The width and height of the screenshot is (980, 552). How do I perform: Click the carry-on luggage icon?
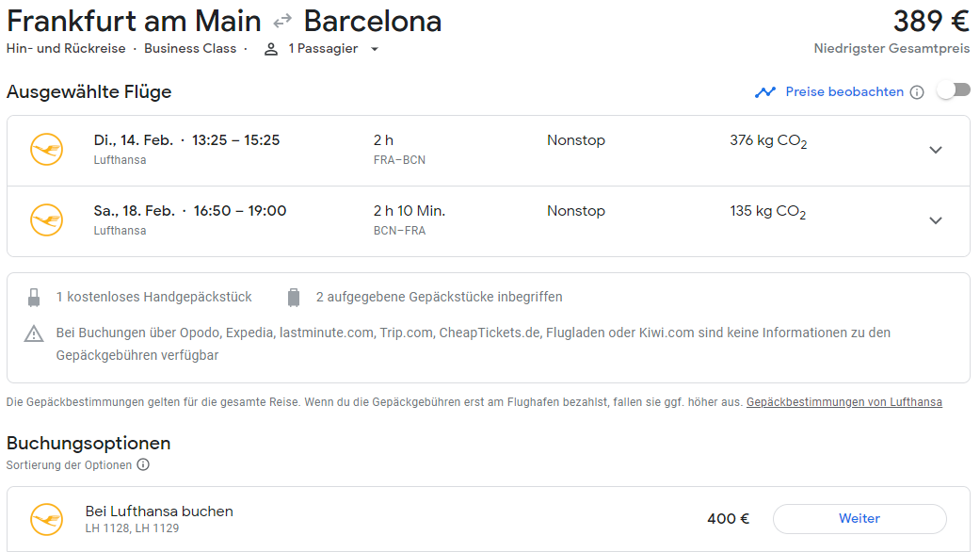coord(35,298)
